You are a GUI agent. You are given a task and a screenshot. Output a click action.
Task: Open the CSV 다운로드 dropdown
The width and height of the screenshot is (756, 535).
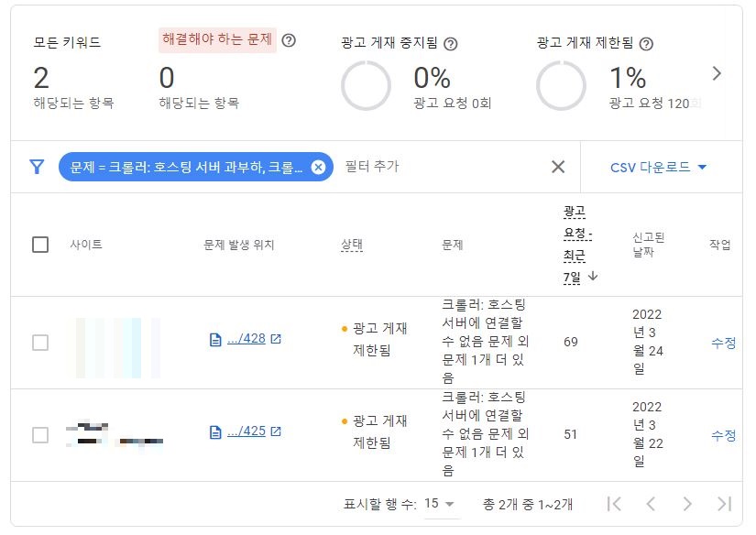(659, 167)
